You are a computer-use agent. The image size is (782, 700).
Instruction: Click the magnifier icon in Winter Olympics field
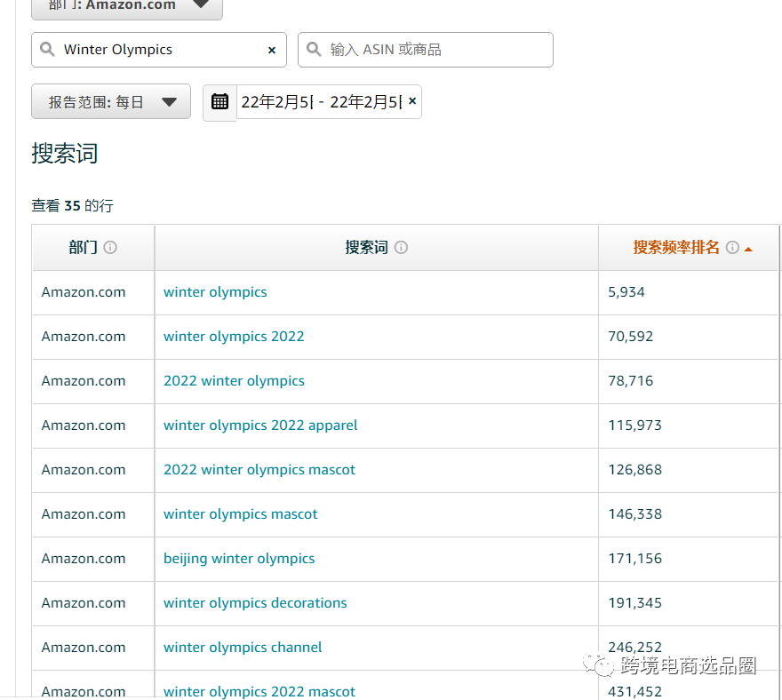pyautogui.click(x=47, y=50)
